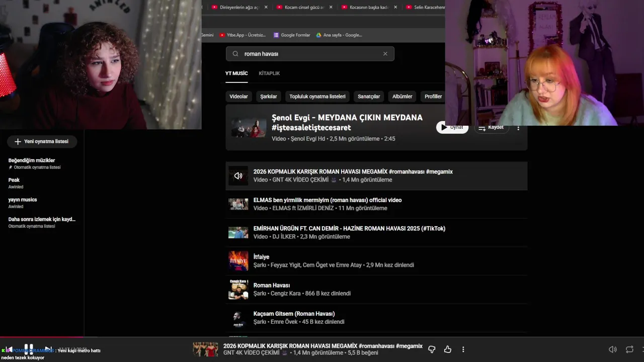644x362 pixels.
Task: Like the playing track (thumbs up)
Action: click(447, 349)
